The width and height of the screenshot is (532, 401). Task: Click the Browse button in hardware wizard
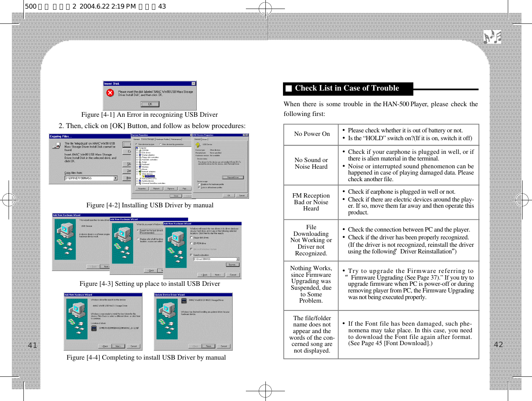[233, 265]
